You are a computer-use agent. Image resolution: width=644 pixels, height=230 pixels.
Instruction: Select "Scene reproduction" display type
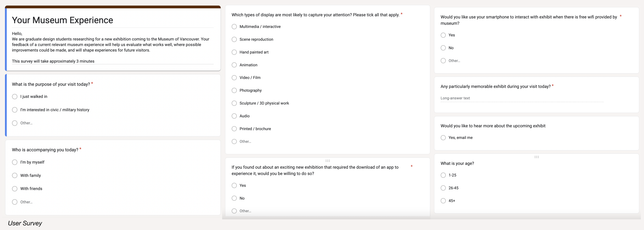pos(234,39)
